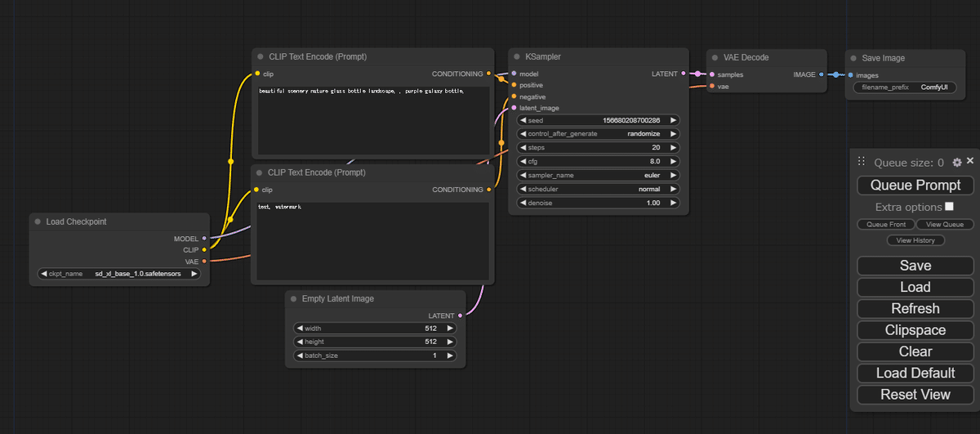Click the LATENT output socket on KSampler

tap(683, 74)
